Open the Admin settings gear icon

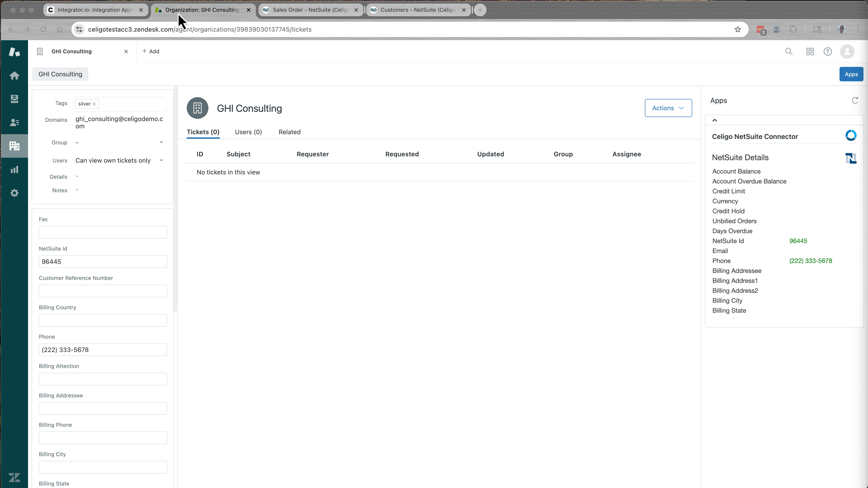[x=14, y=193]
